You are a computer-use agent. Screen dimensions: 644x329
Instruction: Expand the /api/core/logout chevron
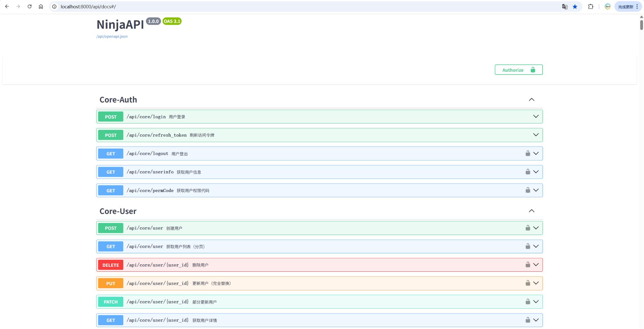536,153
